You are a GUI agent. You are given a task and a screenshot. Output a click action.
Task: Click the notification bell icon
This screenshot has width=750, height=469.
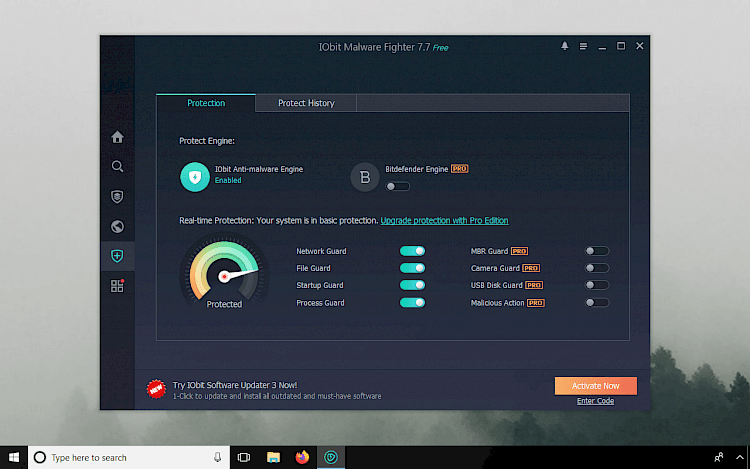click(564, 46)
